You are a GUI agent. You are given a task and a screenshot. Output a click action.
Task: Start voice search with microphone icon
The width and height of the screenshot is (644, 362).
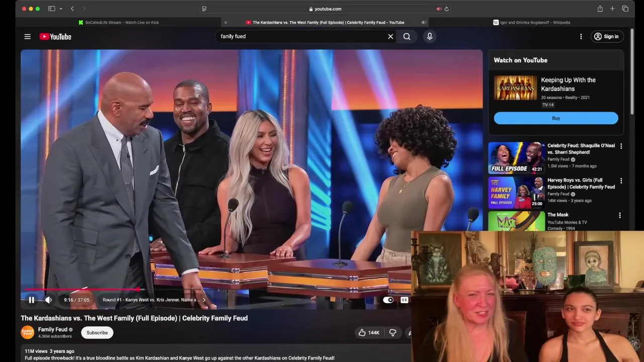coord(429,36)
